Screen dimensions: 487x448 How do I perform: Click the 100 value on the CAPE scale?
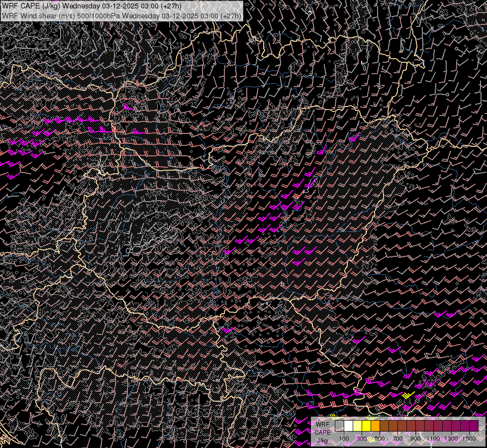[x=344, y=439]
